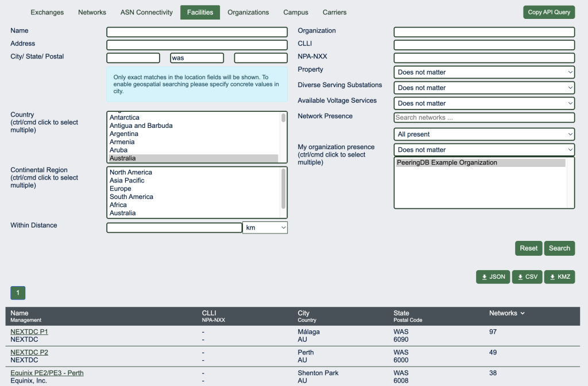The width and height of the screenshot is (588, 386).
Task: Select Argentina in Country list
Action: (193, 134)
